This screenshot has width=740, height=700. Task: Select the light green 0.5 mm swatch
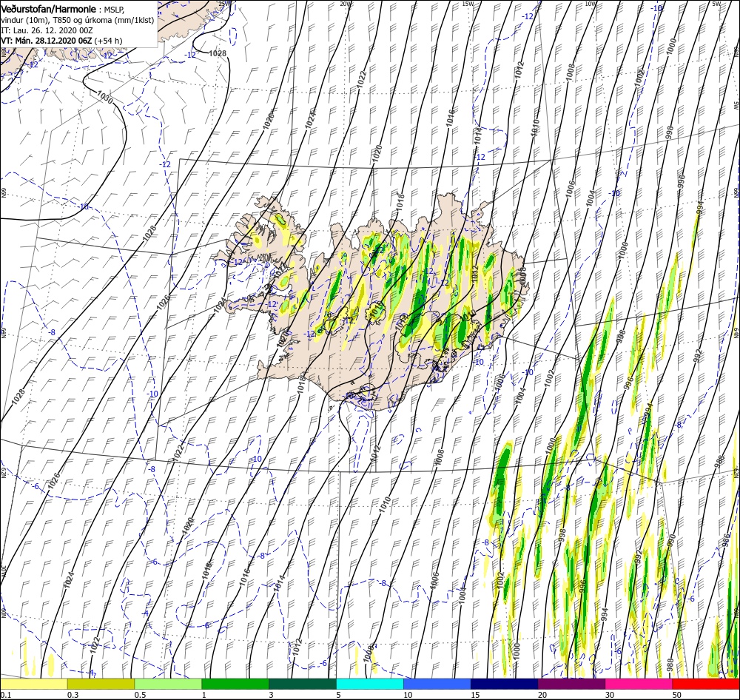pyautogui.click(x=168, y=684)
